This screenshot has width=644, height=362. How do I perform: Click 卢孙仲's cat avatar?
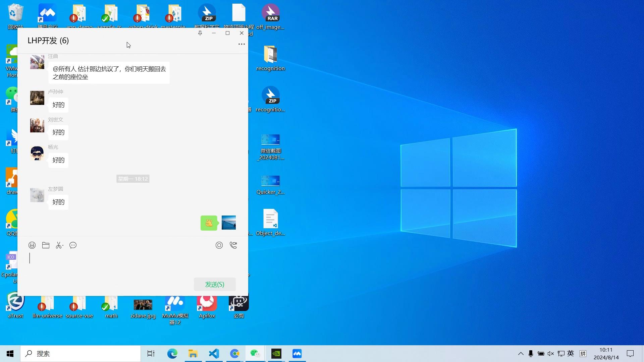coord(37,98)
